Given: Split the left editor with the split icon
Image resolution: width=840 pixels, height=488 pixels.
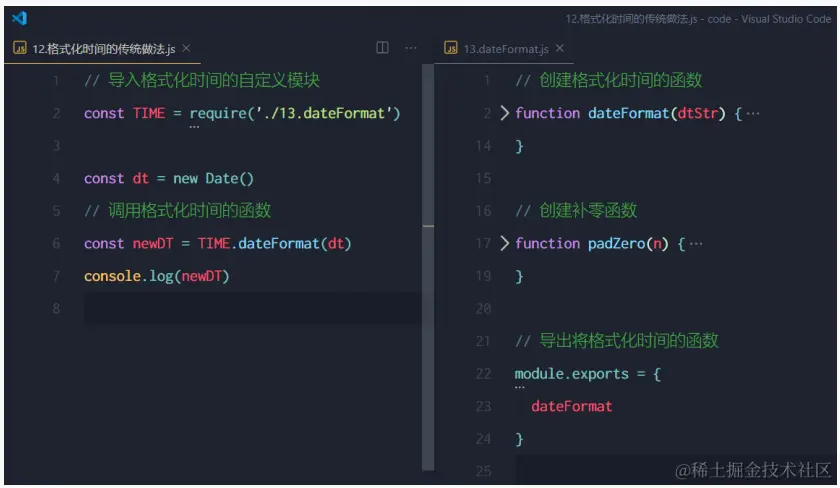Looking at the screenshot, I should 382,48.
